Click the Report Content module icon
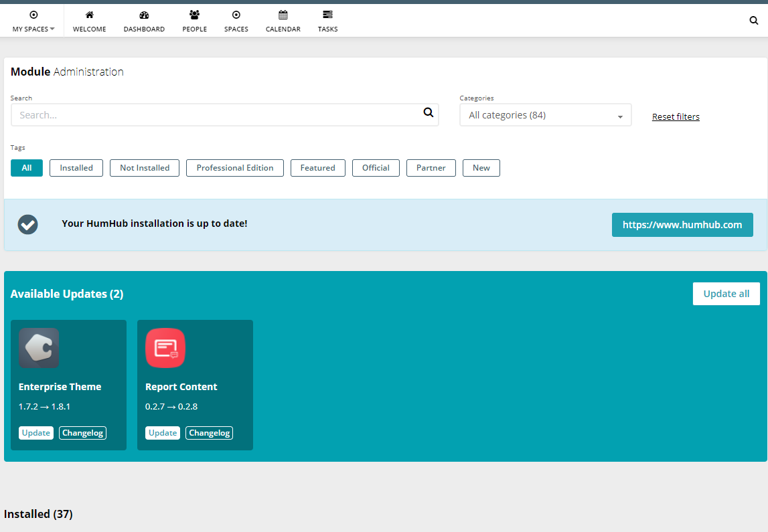Viewport: 768px width, 532px height. pos(165,348)
